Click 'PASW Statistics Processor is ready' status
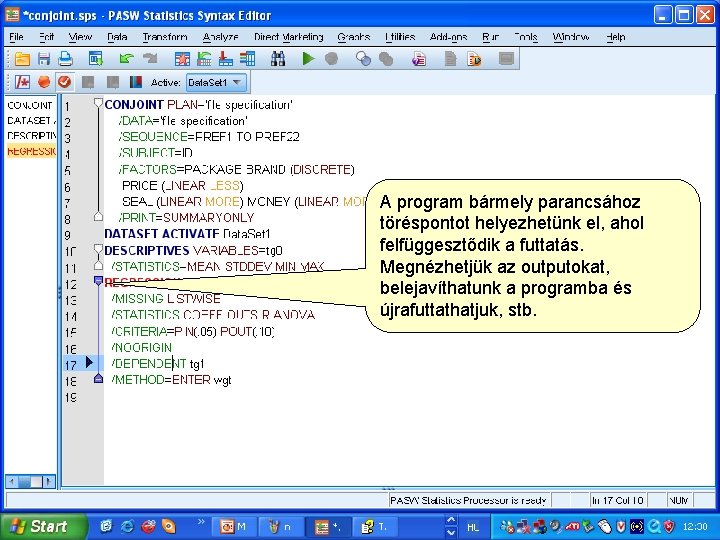The width and height of the screenshot is (720, 540). [x=468, y=501]
